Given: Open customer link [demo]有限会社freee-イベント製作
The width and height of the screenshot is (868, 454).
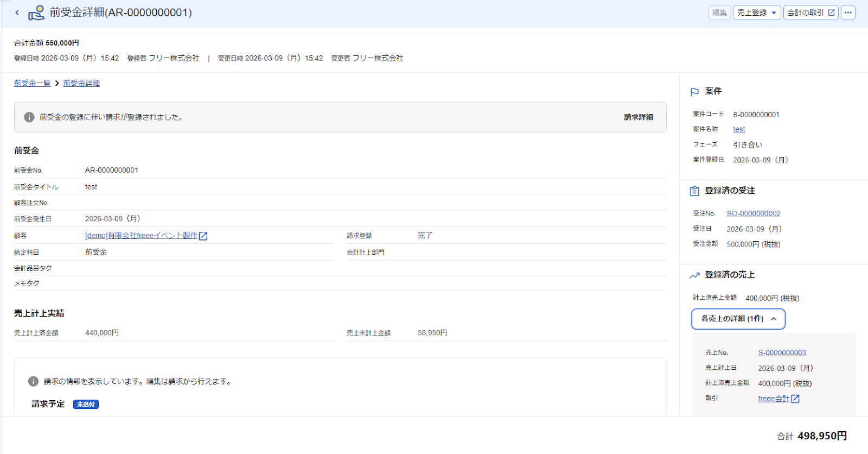Looking at the screenshot, I should pyautogui.click(x=141, y=236).
